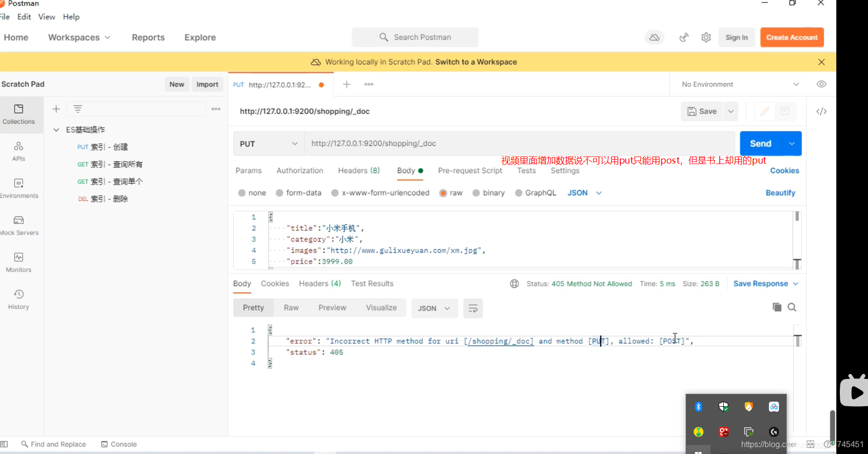Toggle the bottom-left sidebar layout icon
868x454 pixels.
pos(4,444)
